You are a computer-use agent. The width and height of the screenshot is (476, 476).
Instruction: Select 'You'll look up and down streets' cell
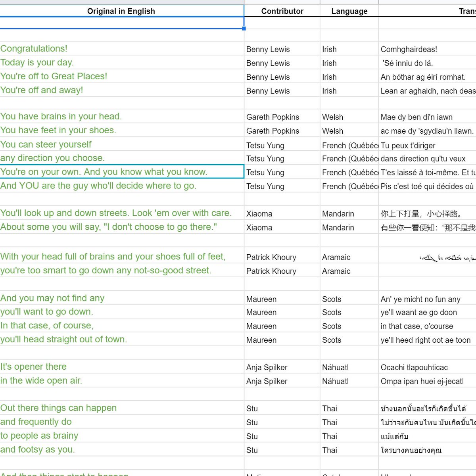coord(121,213)
